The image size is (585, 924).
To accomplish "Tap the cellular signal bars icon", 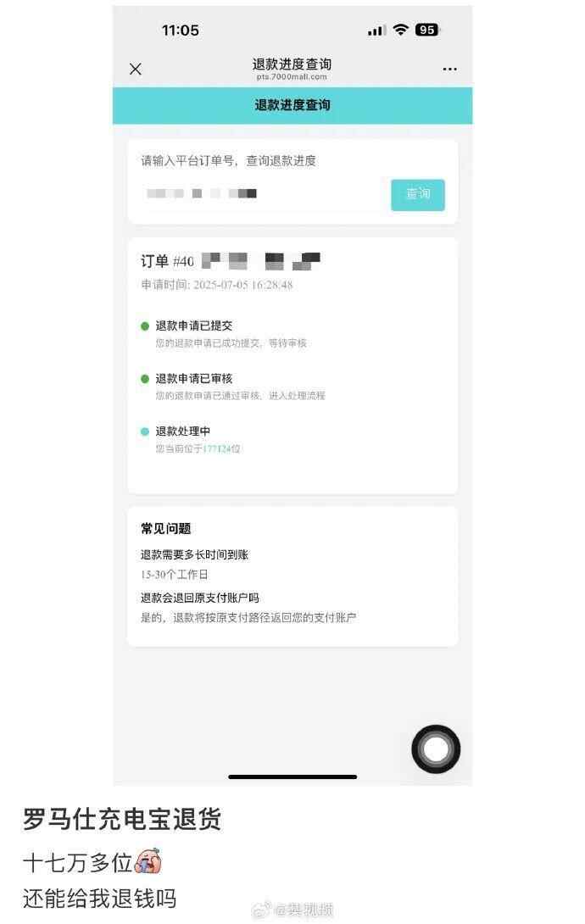I will tap(376, 31).
